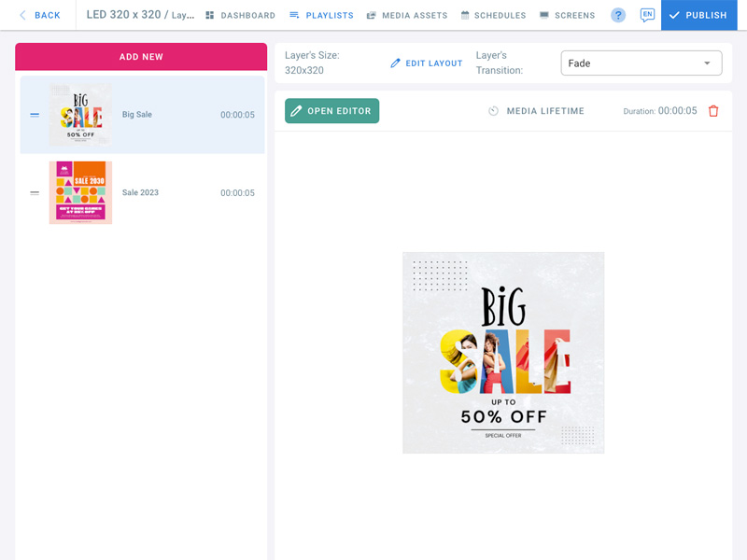Click the Big Sale preview image

pyautogui.click(x=503, y=353)
